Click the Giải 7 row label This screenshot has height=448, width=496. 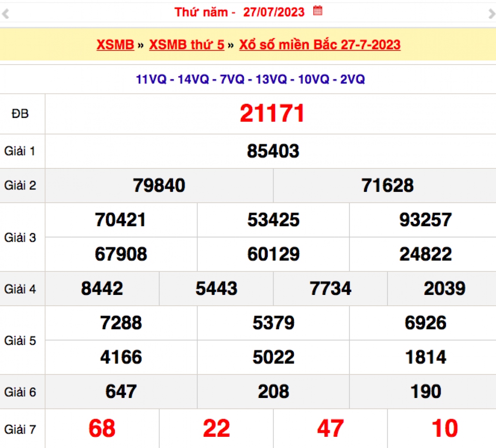coord(20,429)
